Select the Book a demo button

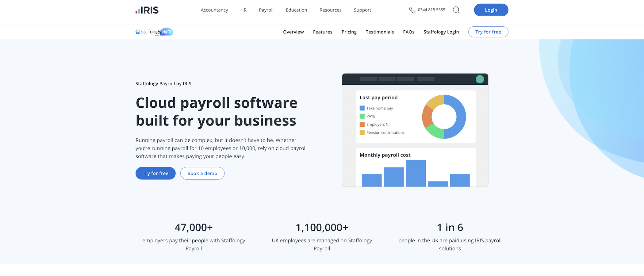[202, 173]
